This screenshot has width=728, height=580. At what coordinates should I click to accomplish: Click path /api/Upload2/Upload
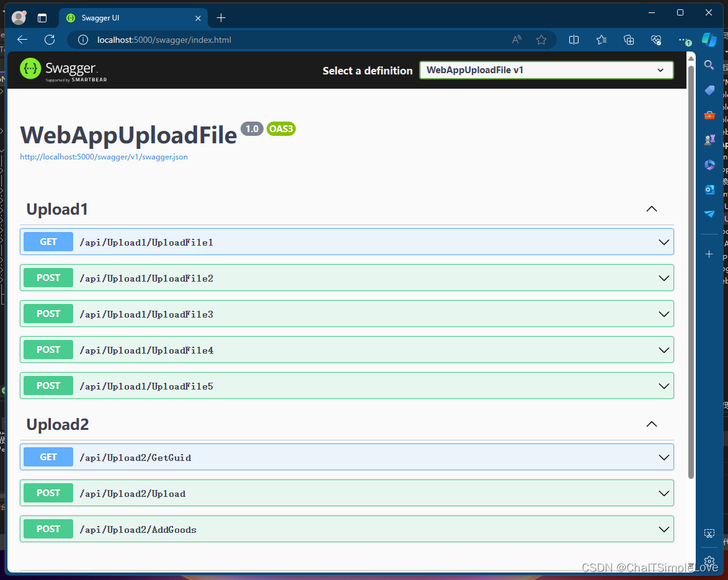[x=132, y=494]
